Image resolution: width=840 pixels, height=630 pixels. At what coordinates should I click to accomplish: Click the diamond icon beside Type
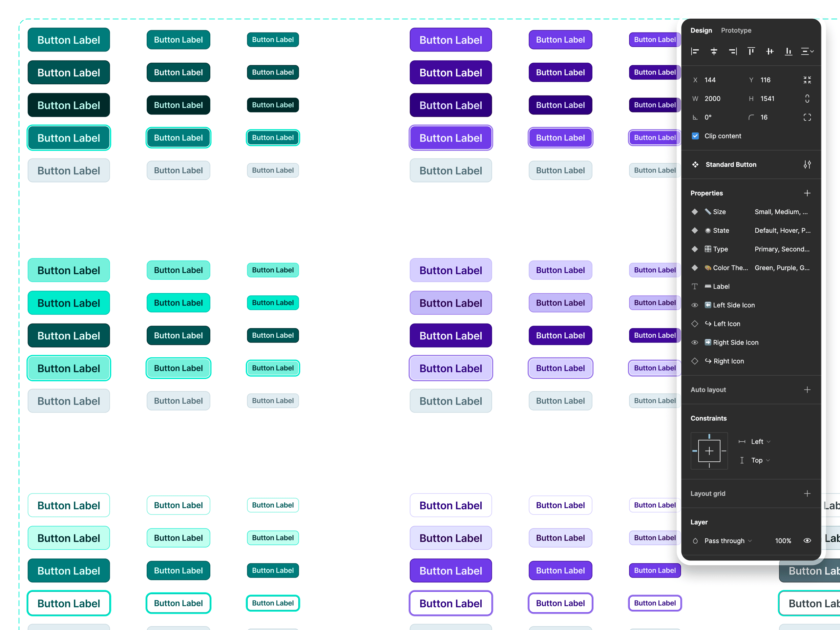pos(695,249)
